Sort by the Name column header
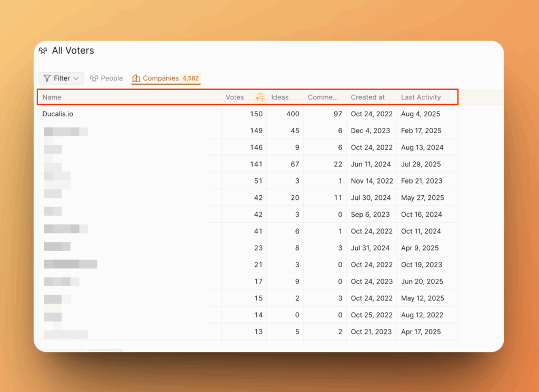Viewport: 539px width, 392px height. pos(52,97)
